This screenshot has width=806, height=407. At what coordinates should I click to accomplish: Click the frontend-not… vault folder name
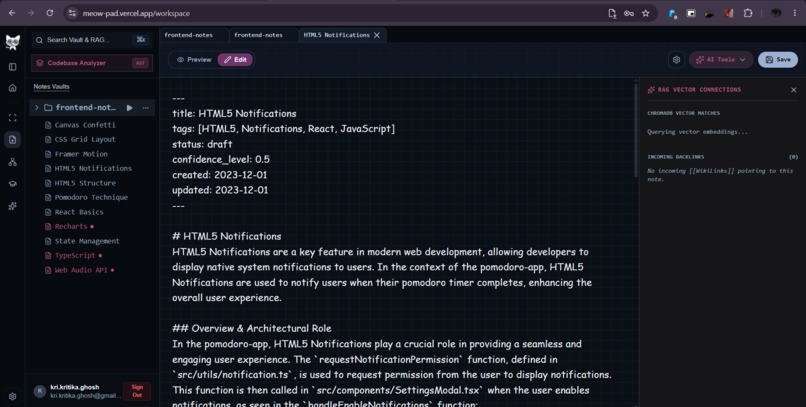click(x=85, y=108)
